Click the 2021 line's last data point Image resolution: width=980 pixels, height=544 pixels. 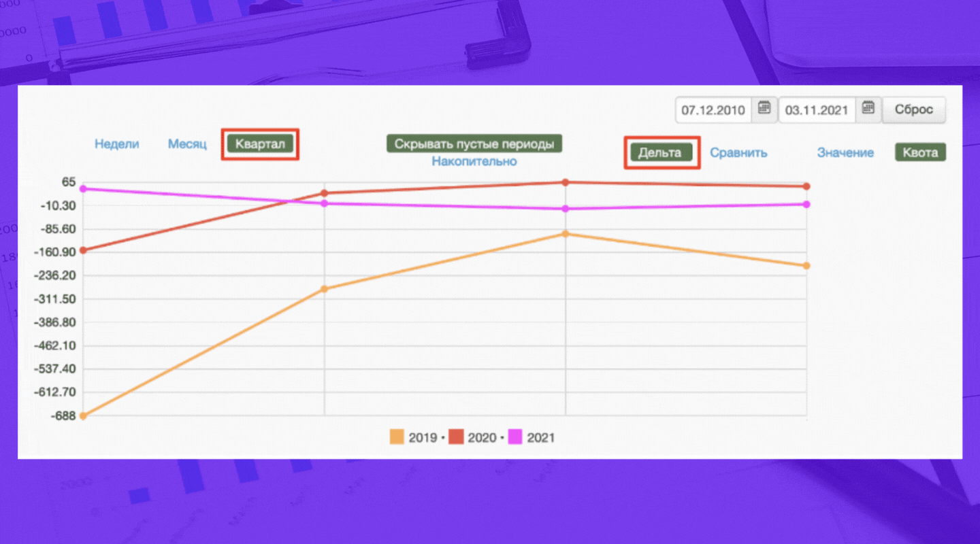tap(806, 204)
